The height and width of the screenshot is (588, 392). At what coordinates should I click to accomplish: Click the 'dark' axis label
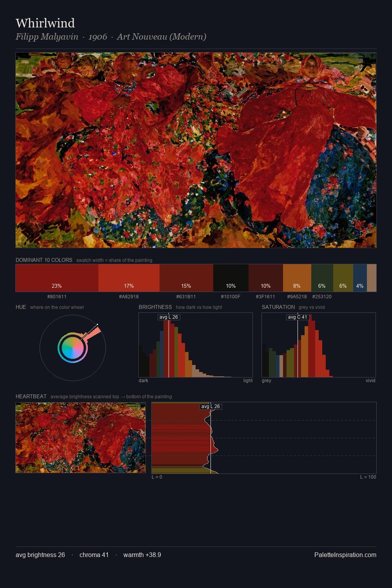point(143,381)
